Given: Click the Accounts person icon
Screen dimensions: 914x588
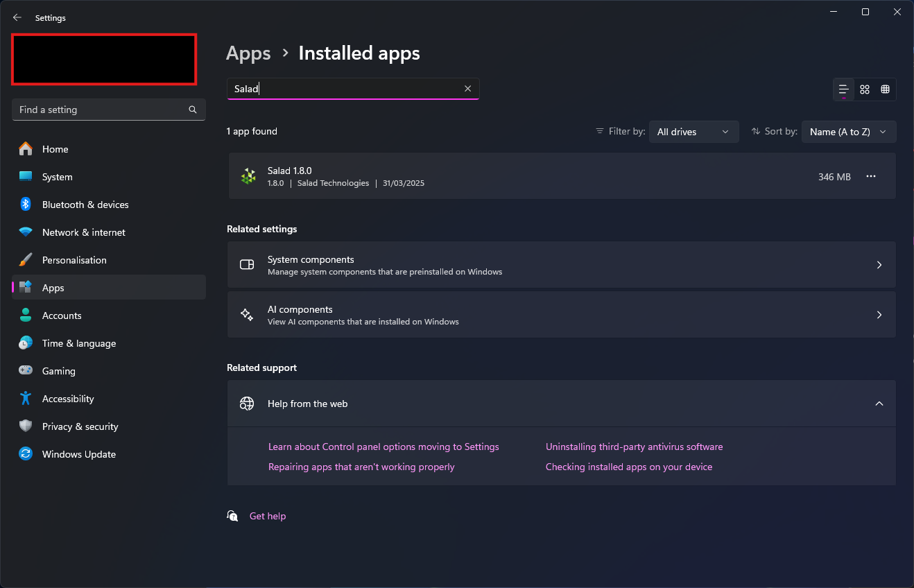Looking at the screenshot, I should [x=26, y=315].
